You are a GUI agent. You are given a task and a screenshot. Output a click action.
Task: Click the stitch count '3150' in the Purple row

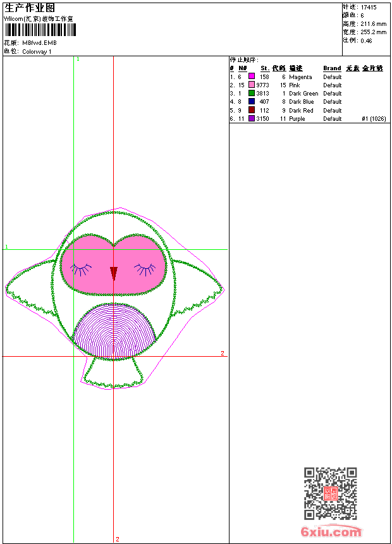point(262,119)
